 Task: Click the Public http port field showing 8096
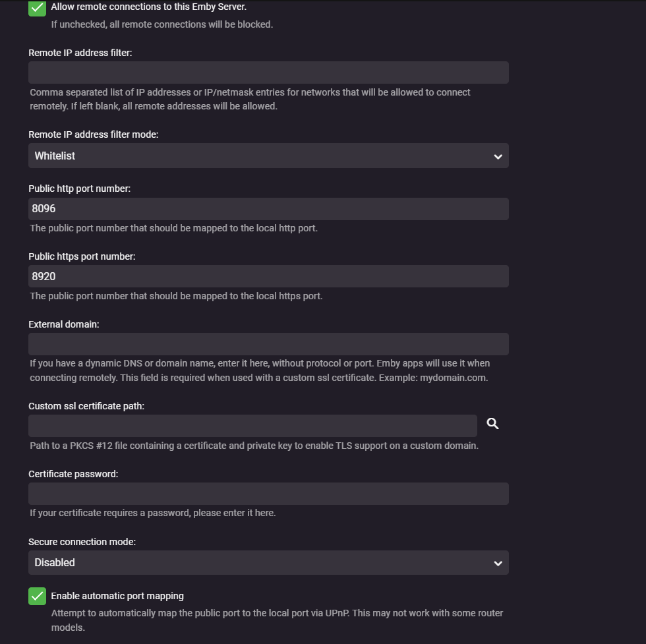[268, 209]
